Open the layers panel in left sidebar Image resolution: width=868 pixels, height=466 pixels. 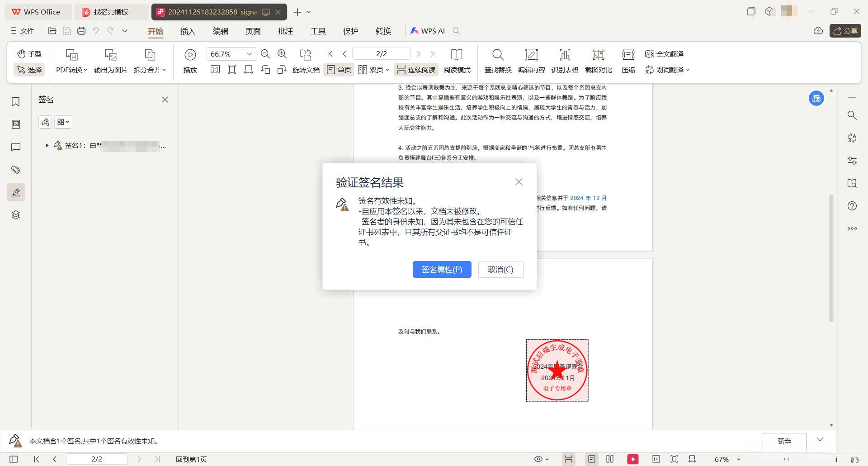(x=16, y=215)
